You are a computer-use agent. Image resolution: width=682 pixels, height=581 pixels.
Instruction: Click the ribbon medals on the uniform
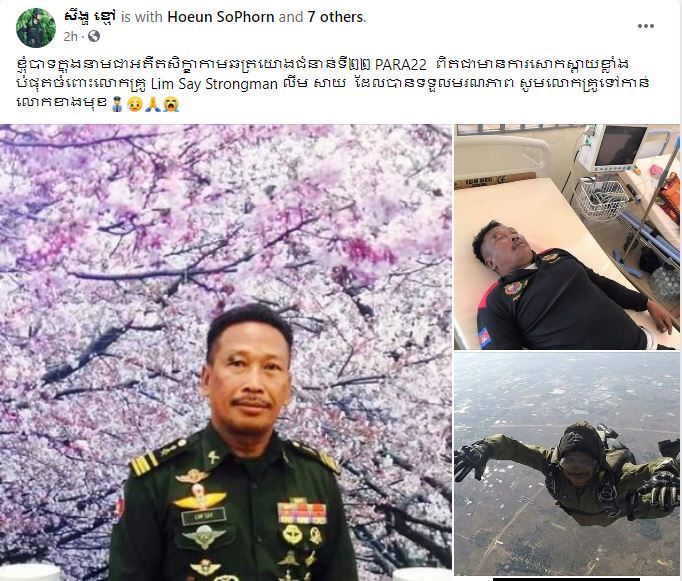(x=301, y=512)
